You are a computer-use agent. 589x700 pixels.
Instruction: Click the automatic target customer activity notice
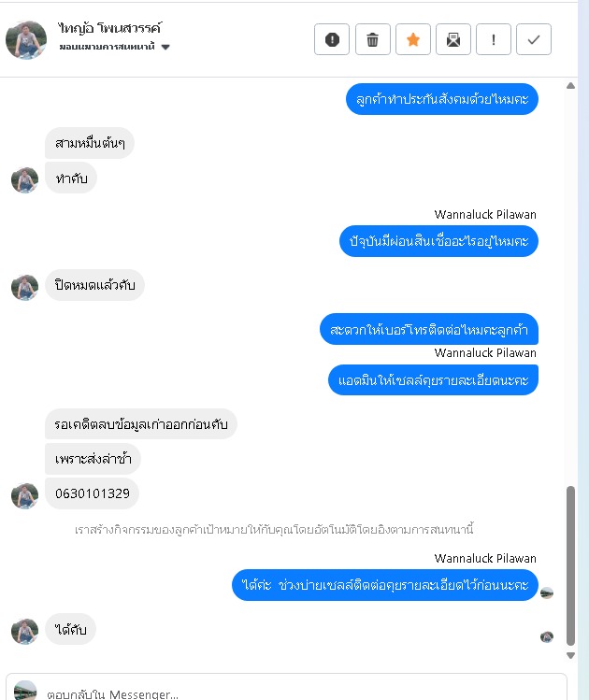(x=274, y=530)
